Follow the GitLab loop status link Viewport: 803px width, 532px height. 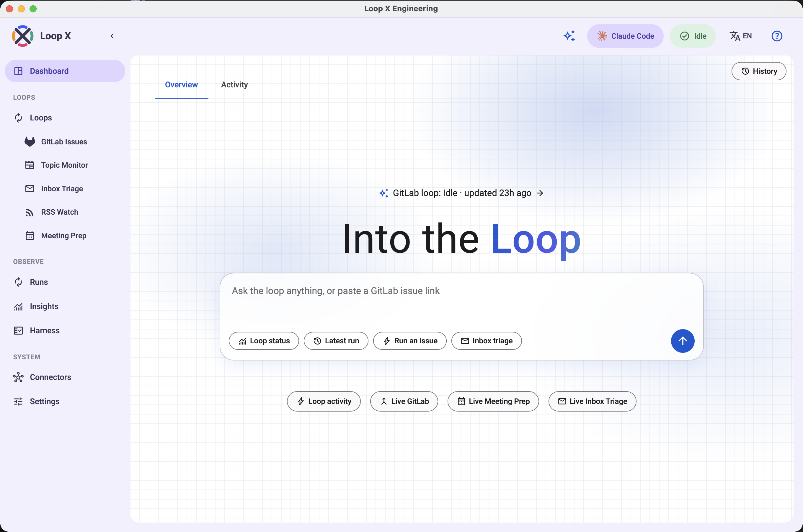[x=461, y=193]
